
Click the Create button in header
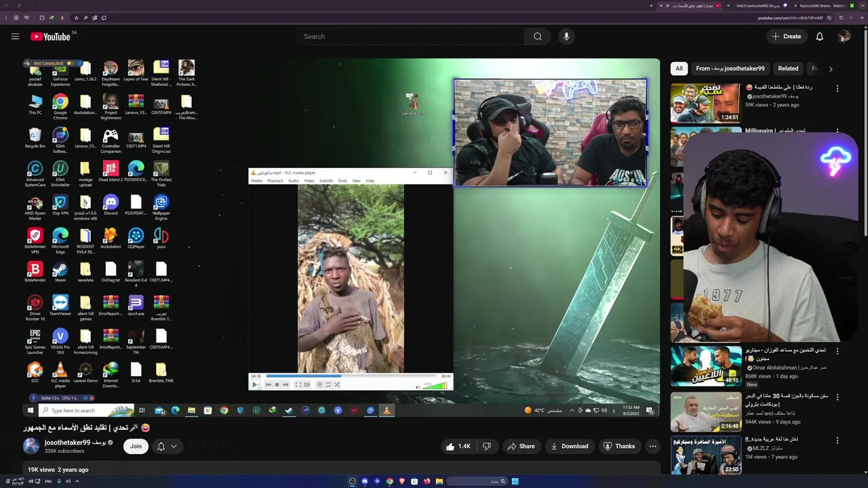tap(787, 37)
